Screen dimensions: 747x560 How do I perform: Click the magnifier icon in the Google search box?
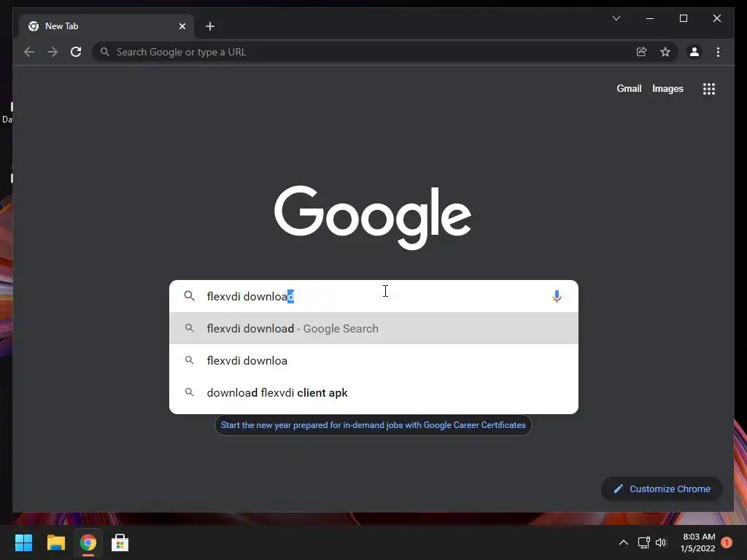point(189,296)
